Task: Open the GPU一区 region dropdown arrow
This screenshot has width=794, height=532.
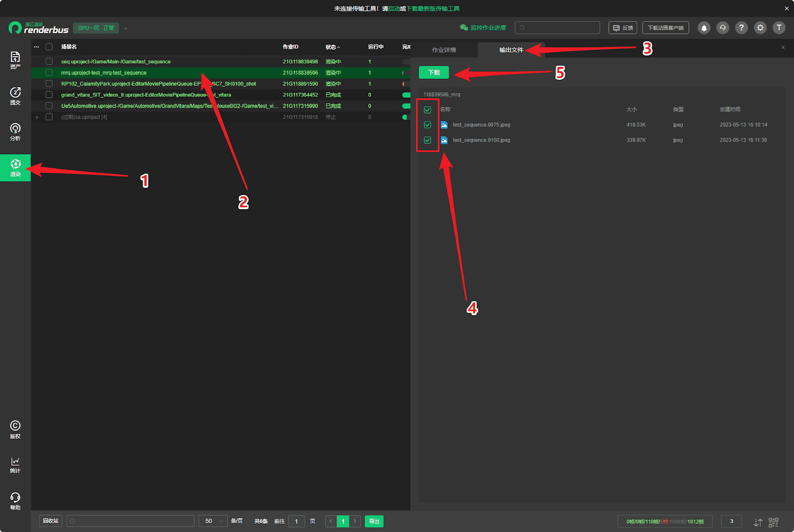Action: point(126,28)
